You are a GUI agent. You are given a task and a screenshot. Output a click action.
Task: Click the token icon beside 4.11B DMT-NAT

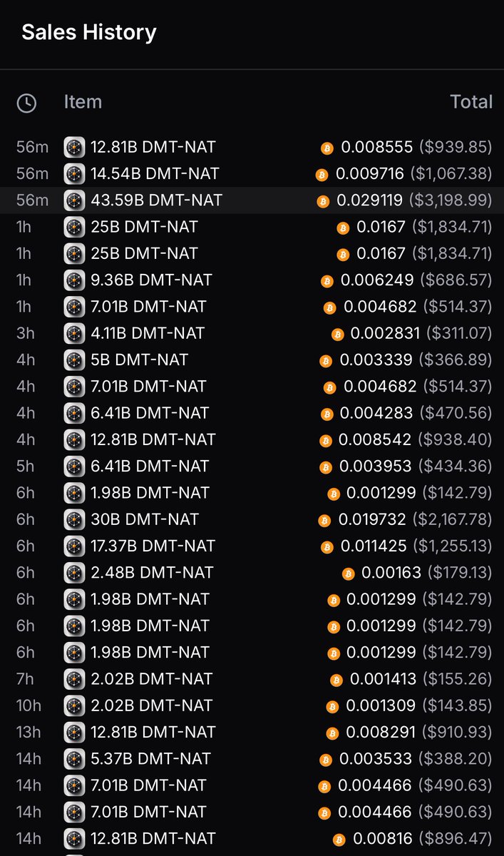coord(74,333)
